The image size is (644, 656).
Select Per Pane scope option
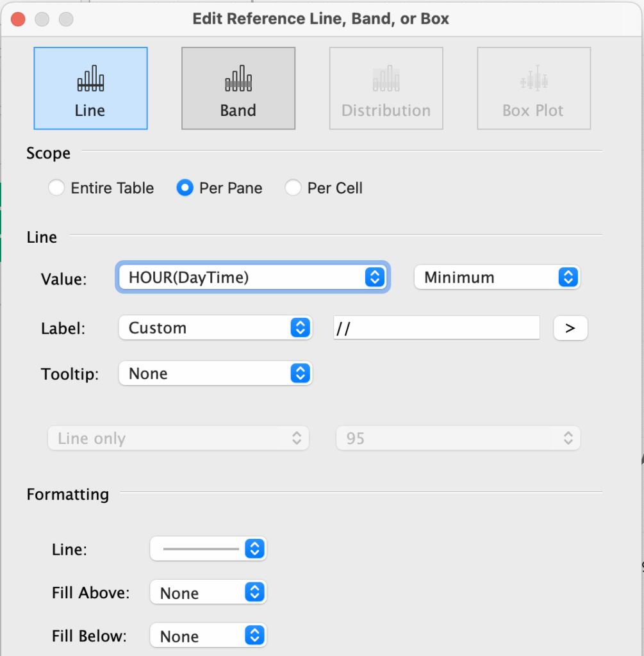pyautogui.click(x=185, y=188)
